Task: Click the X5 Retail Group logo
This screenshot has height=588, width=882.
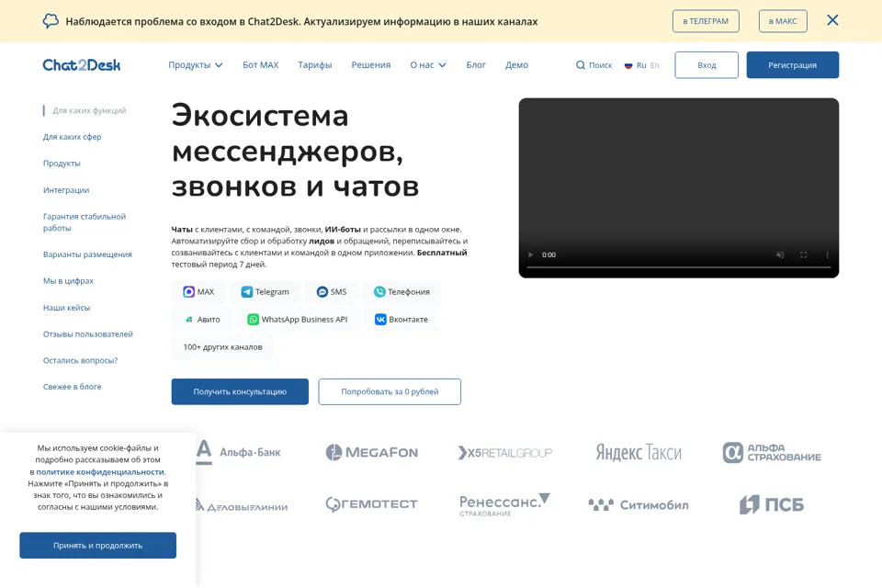Action: [x=505, y=452]
